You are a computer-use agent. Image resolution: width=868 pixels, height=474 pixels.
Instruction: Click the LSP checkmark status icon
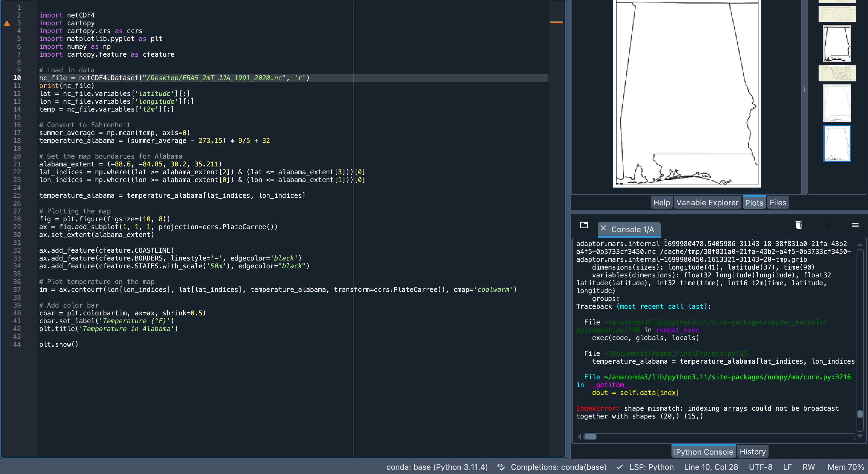pyautogui.click(x=619, y=467)
